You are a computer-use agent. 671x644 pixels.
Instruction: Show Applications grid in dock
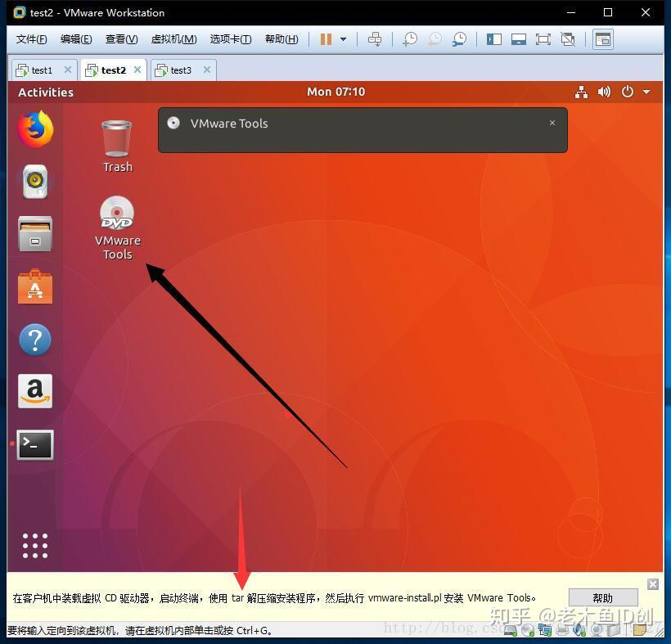pos(35,546)
